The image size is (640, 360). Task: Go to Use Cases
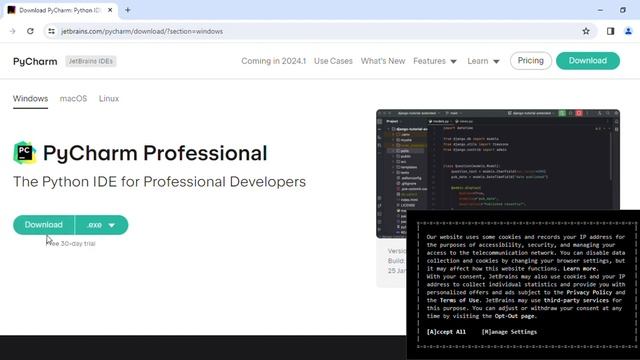(x=333, y=61)
